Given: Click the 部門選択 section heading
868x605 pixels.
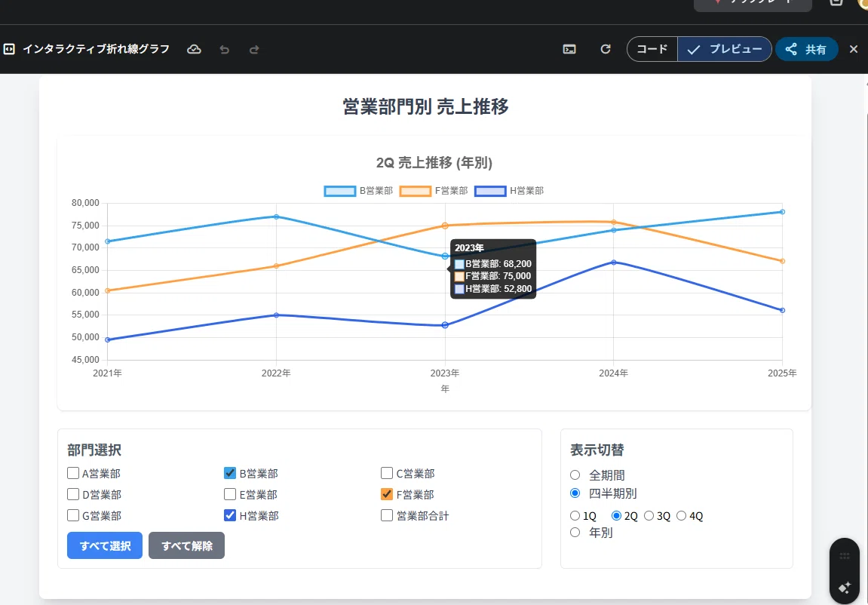Looking at the screenshot, I should coord(94,450).
